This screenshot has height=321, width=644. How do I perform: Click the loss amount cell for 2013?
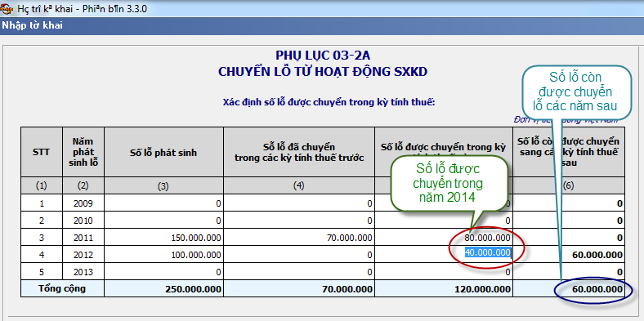(164, 272)
